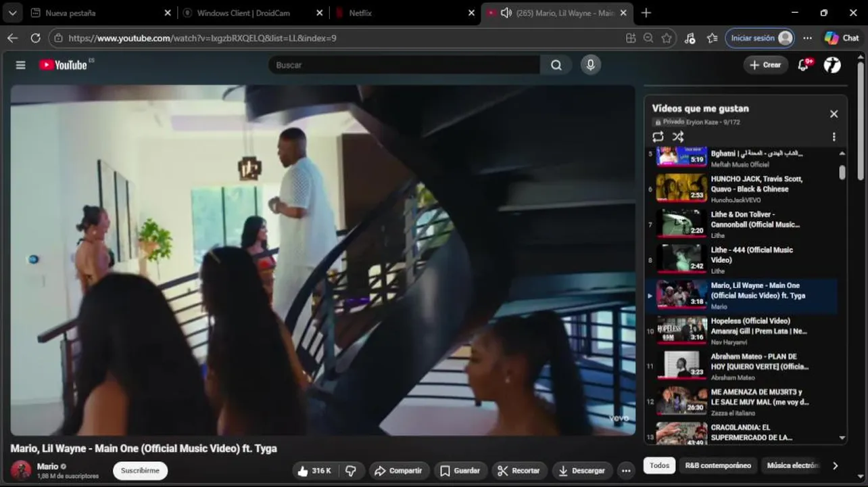Open the Mario channel avatar
This screenshot has width=868, height=487.
[21, 470]
